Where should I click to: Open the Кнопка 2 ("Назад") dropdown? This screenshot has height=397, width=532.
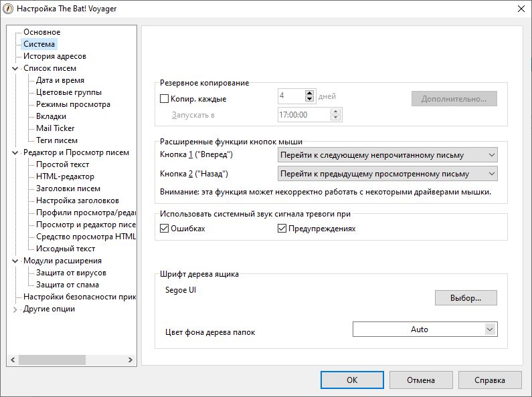pyautogui.click(x=387, y=174)
